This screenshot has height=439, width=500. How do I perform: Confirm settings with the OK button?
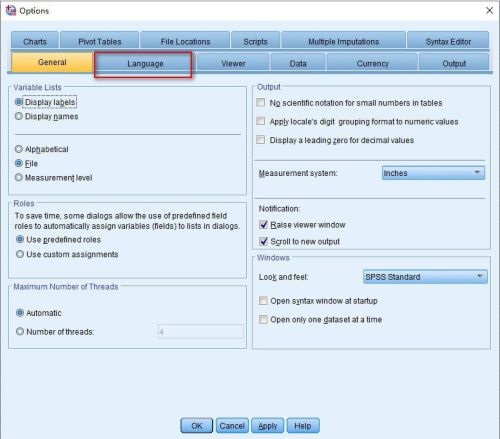pos(197,426)
